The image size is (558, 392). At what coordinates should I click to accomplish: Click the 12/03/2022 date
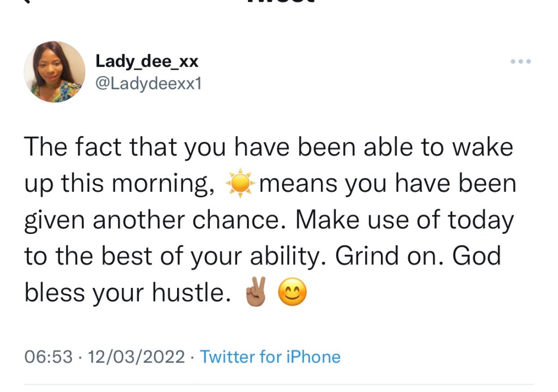click(x=136, y=357)
